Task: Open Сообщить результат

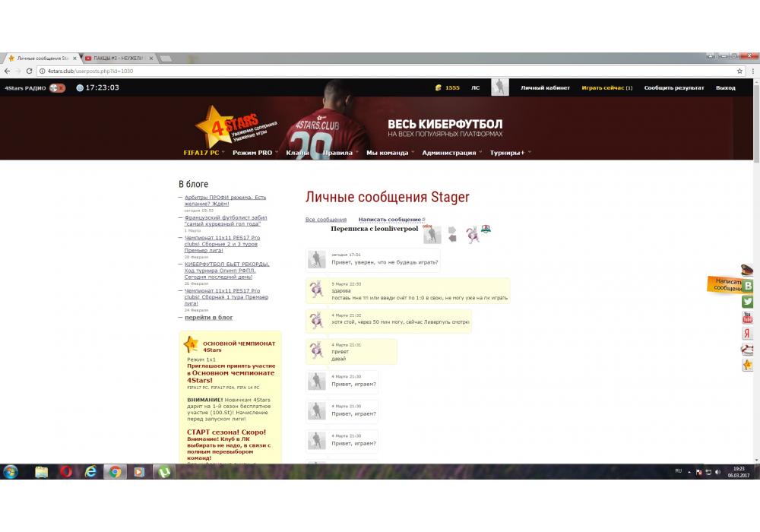Action: (673, 87)
